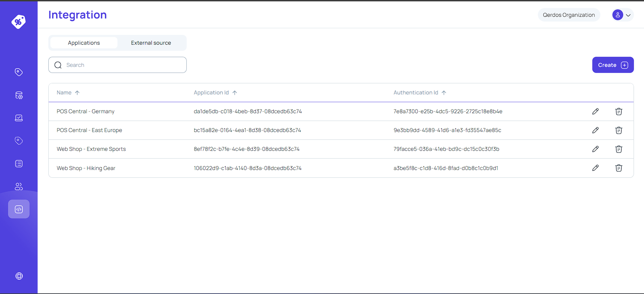The width and height of the screenshot is (644, 294).
Task: Open the list sidebar icon
Action: tap(19, 164)
